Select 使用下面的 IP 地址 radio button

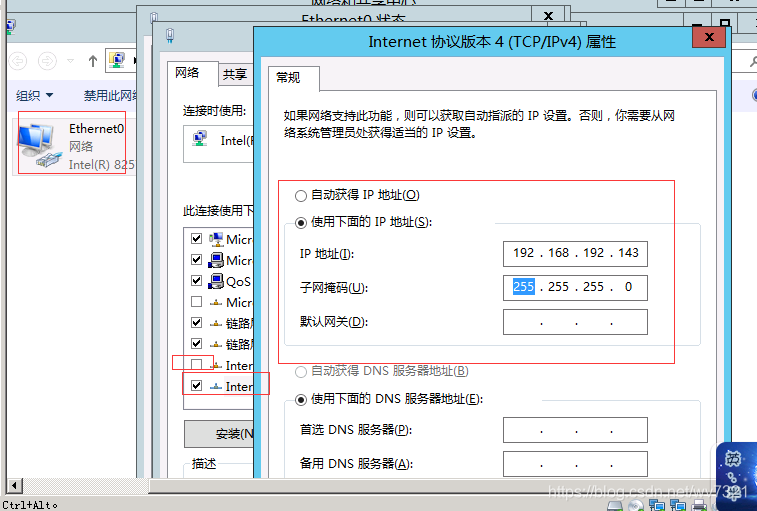pyautogui.click(x=301, y=223)
